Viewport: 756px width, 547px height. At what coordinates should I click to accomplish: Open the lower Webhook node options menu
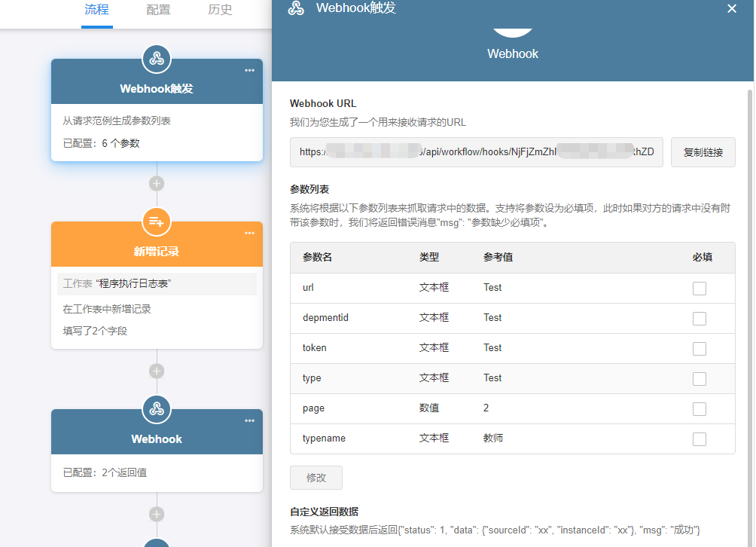click(250, 420)
